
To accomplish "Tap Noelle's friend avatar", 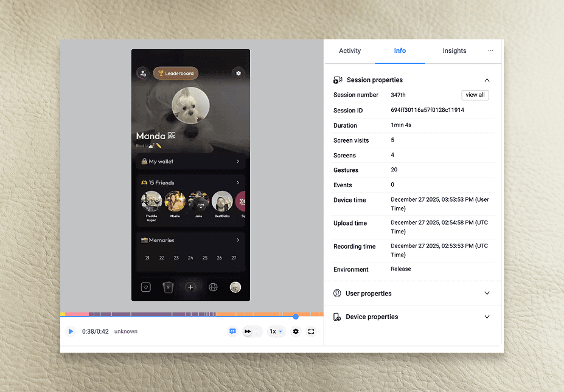I will (x=175, y=201).
